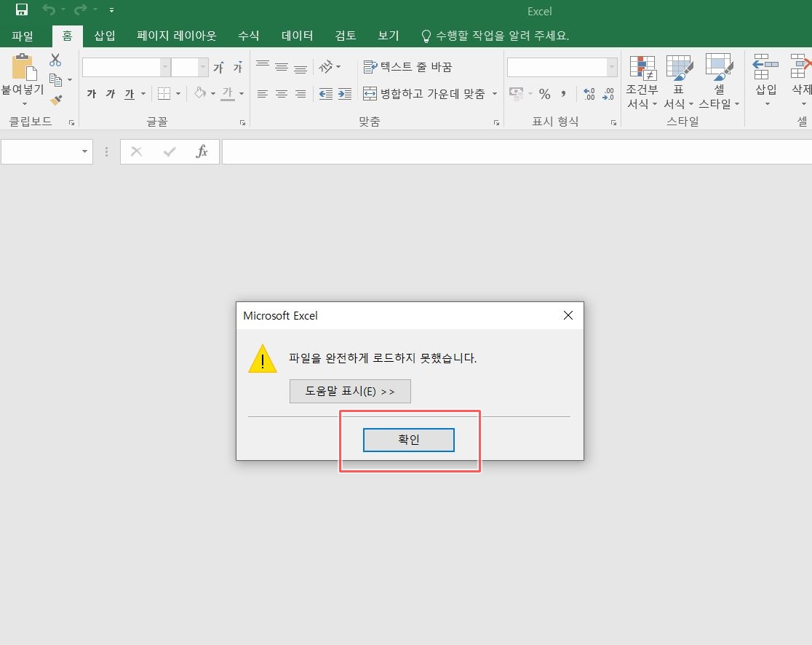
Task: Open the 데이터 tab
Action: coord(298,36)
